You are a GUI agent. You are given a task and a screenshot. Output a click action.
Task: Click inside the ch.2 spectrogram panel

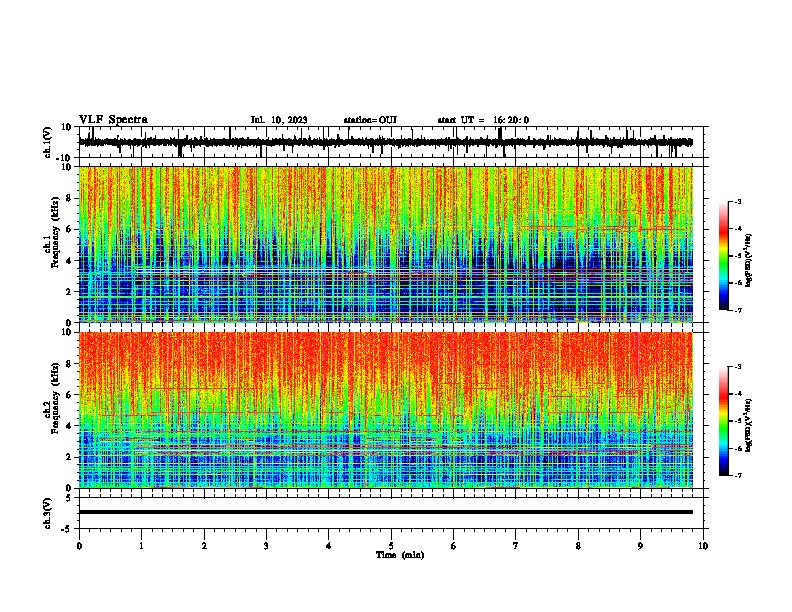(x=385, y=410)
